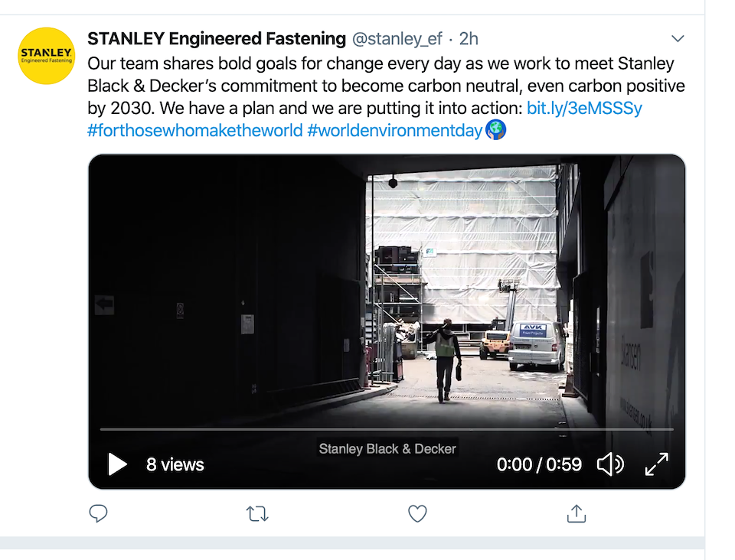Open the @stanley_ef handle
The width and height of the screenshot is (735, 560).
397,38
